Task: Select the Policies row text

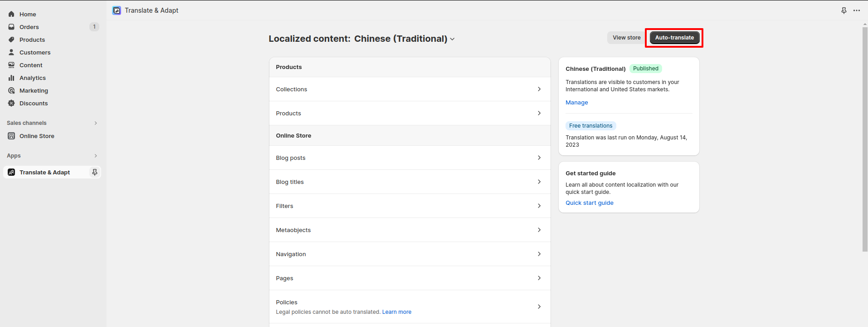Action: [x=287, y=302]
